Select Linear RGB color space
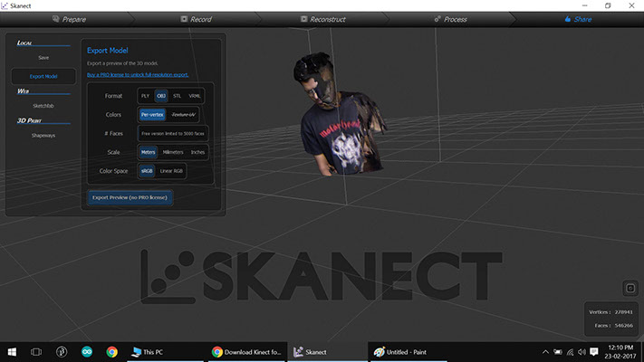 171,171
